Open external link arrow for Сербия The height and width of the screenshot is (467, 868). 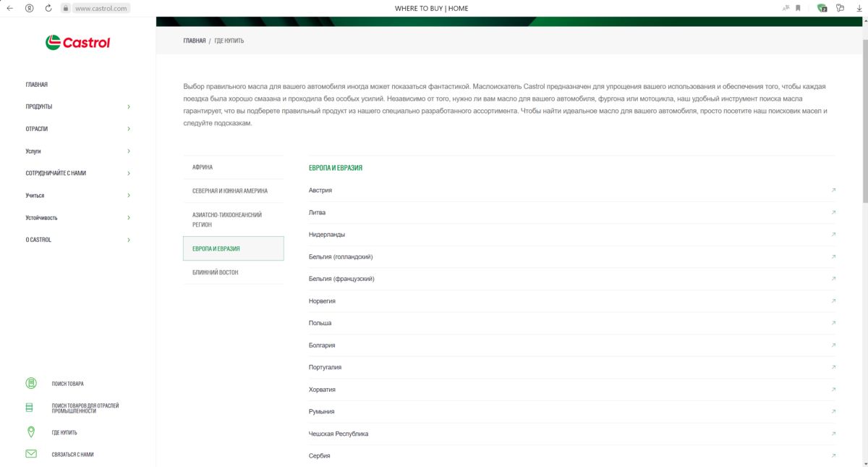pyautogui.click(x=833, y=455)
